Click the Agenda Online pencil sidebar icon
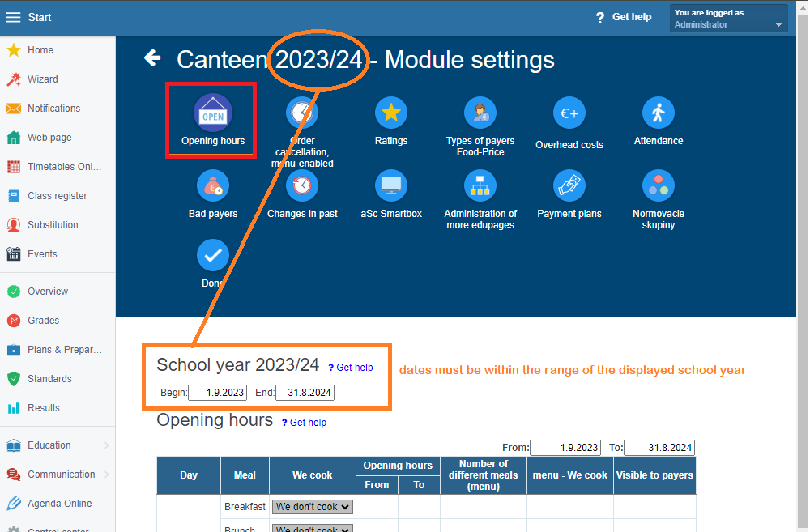The width and height of the screenshot is (810, 532). point(14,504)
